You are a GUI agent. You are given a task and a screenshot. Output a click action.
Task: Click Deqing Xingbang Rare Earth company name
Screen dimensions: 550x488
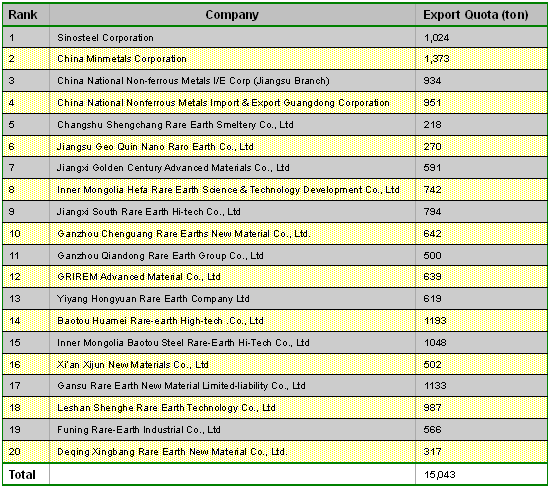pyautogui.click(x=172, y=452)
